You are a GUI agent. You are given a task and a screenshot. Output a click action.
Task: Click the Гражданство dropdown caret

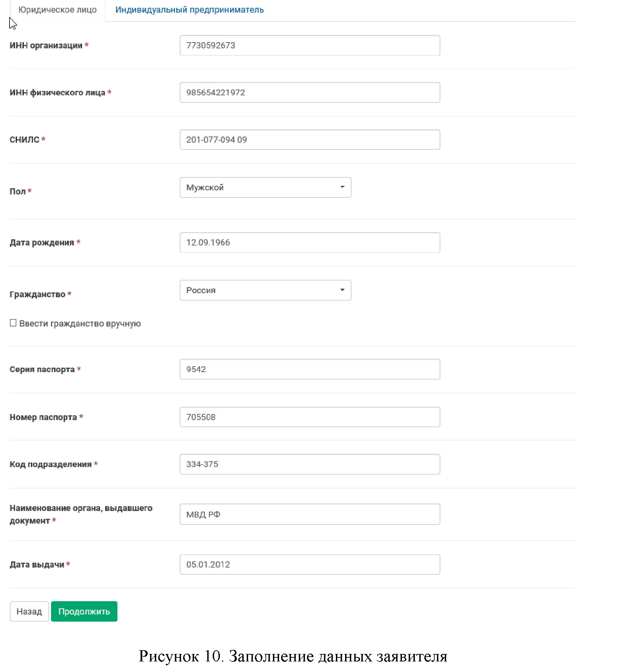tap(342, 290)
